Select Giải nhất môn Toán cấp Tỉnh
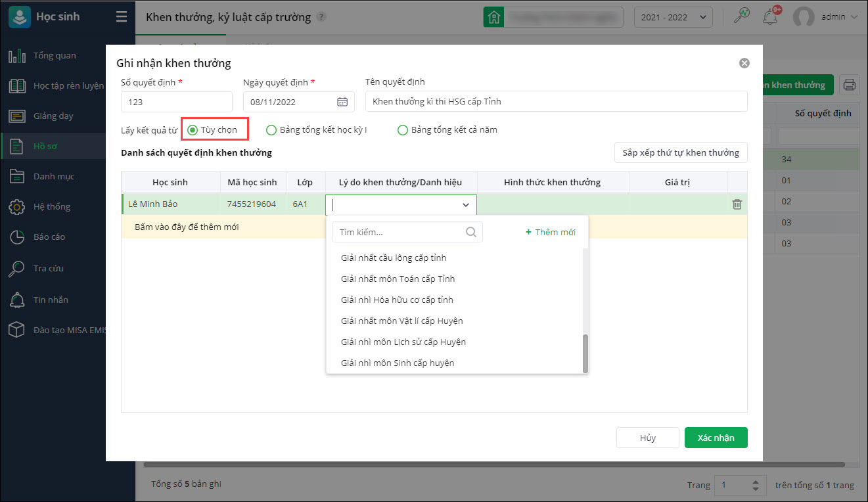Viewport: 868px width, 502px height. (398, 279)
